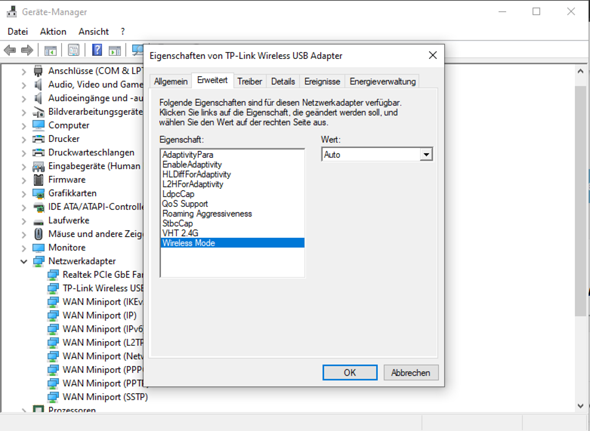Select the Realtek PCIe GbE adapter icon
Viewport: 590px width, 431px height.
click(x=53, y=275)
